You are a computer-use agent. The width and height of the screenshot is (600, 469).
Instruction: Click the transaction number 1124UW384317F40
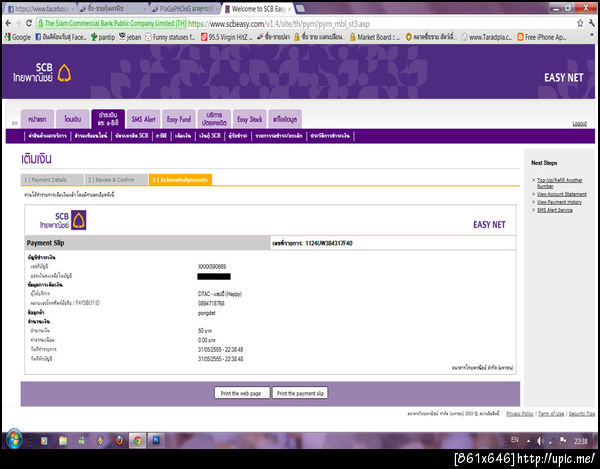pyautogui.click(x=329, y=243)
